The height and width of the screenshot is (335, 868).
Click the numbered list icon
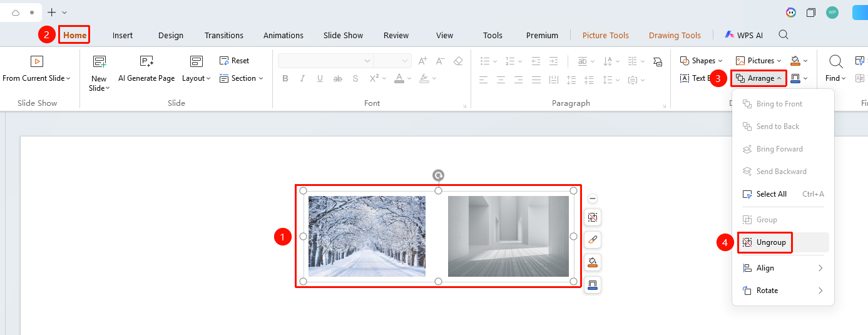(510, 61)
